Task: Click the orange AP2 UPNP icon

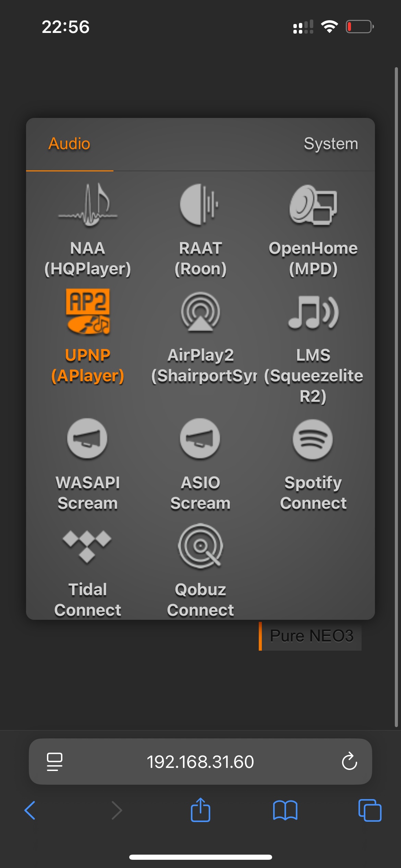Action: (88, 311)
